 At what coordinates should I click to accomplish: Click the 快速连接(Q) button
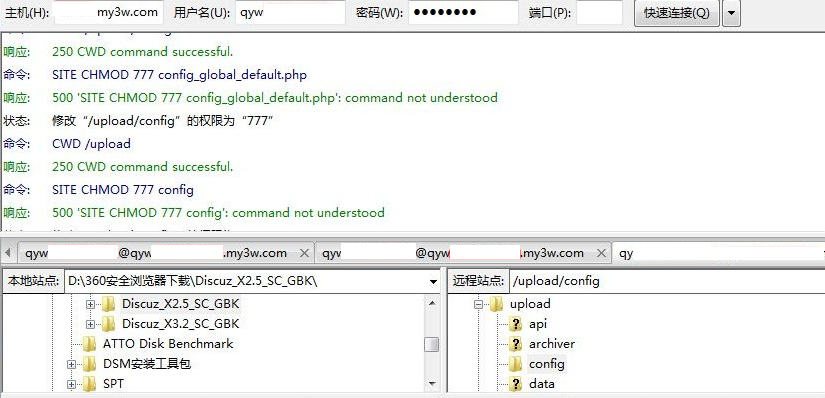pyautogui.click(x=677, y=13)
